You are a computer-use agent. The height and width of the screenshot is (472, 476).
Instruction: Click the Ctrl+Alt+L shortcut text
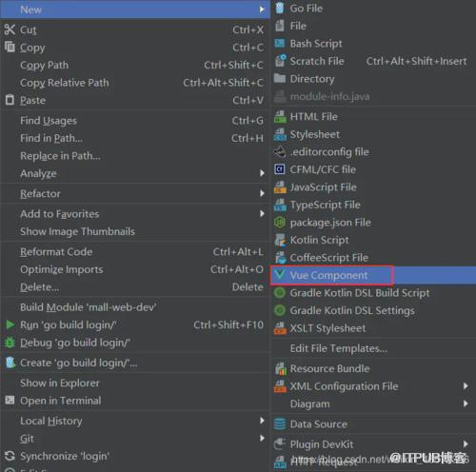point(238,252)
